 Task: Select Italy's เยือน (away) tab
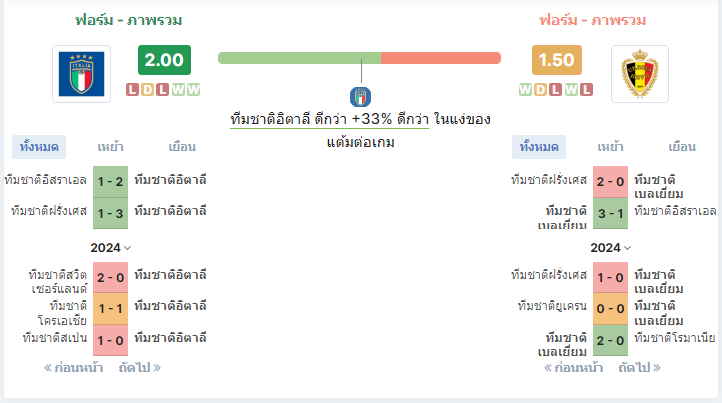[x=182, y=147]
